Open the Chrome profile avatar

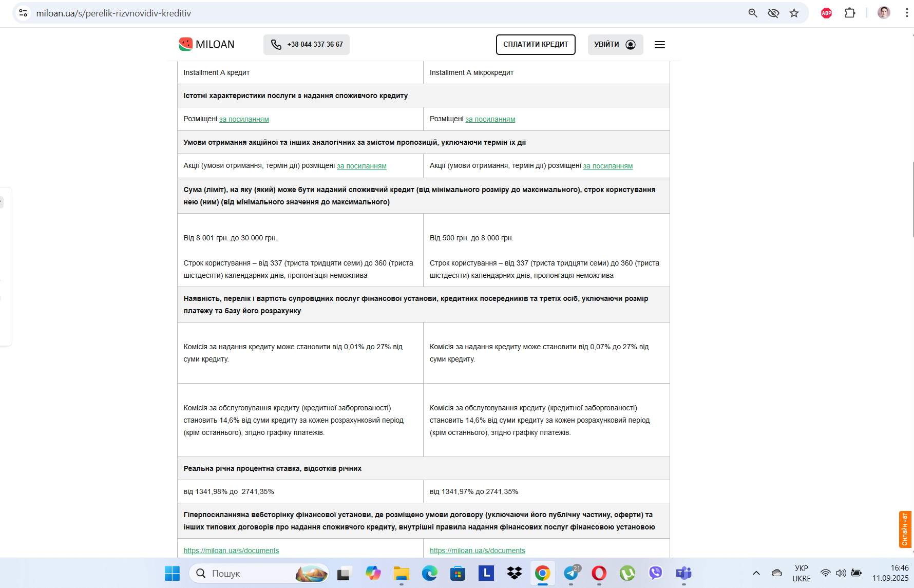884,13
